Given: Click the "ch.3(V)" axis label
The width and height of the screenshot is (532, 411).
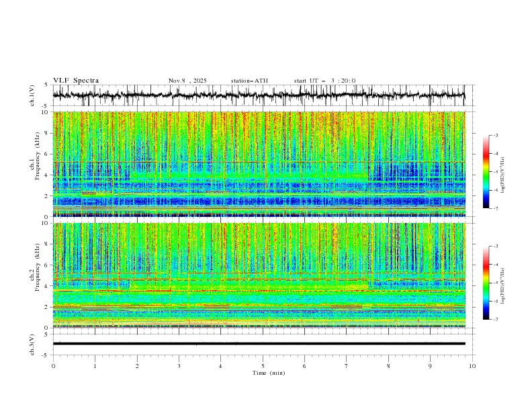Looking at the screenshot, I should (x=32, y=345).
